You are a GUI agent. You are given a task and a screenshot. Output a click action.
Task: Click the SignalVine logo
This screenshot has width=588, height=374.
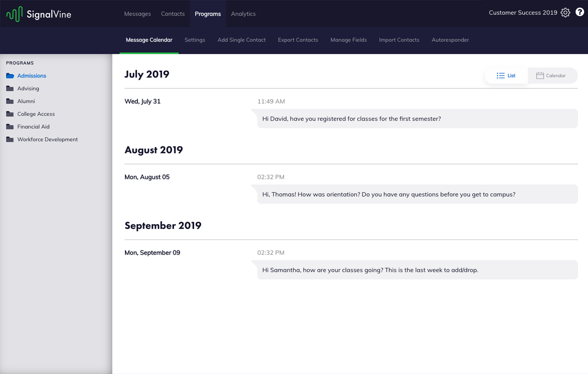38,14
